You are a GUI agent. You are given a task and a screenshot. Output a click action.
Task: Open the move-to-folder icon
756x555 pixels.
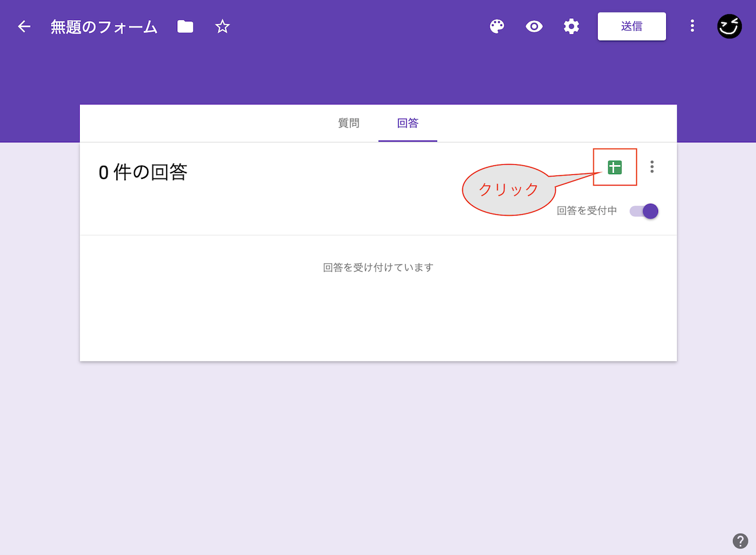coord(185,27)
